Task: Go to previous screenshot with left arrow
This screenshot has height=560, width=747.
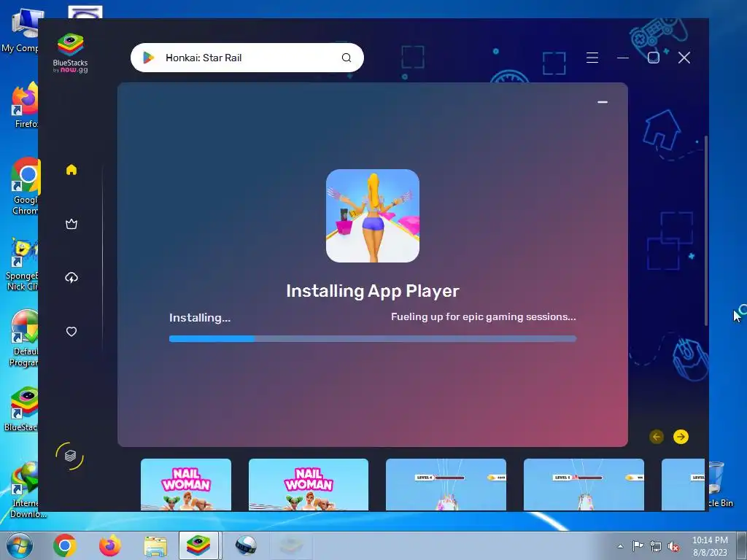Action: (x=657, y=437)
